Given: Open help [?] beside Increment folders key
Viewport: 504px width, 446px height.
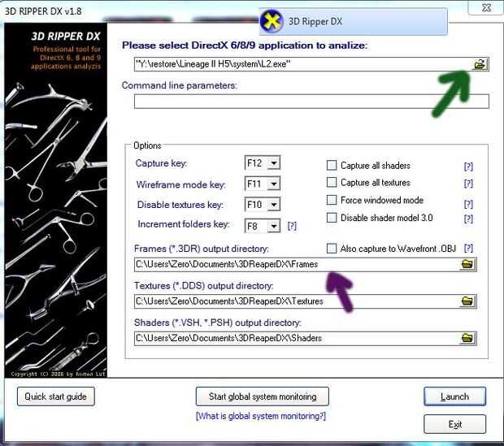Looking at the screenshot, I should point(292,226).
